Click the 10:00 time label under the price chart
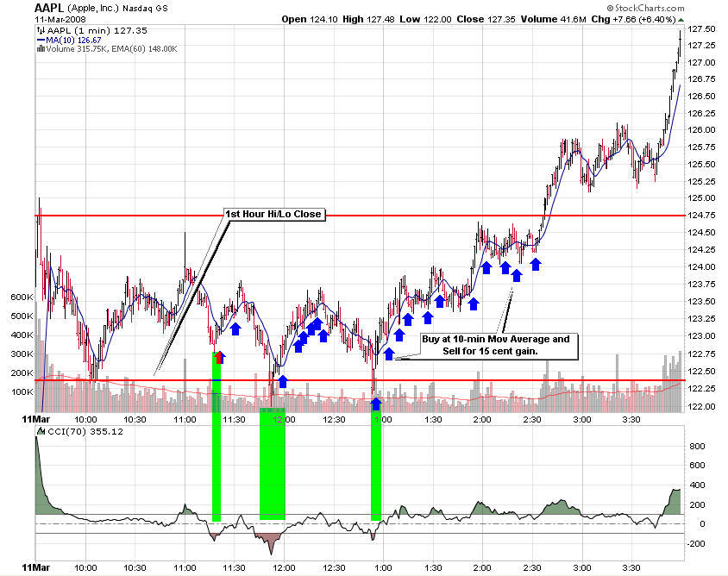 click(85, 420)
